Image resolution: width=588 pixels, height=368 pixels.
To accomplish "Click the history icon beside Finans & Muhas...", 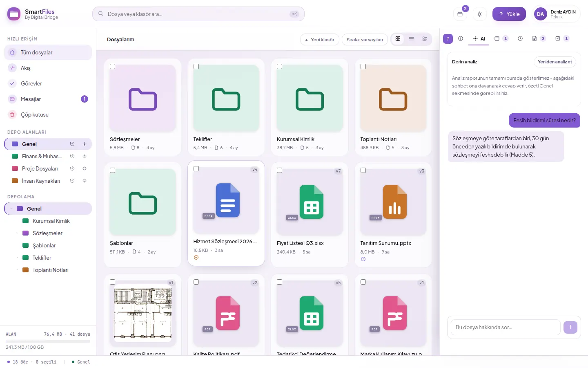I will tap(72, 156).
